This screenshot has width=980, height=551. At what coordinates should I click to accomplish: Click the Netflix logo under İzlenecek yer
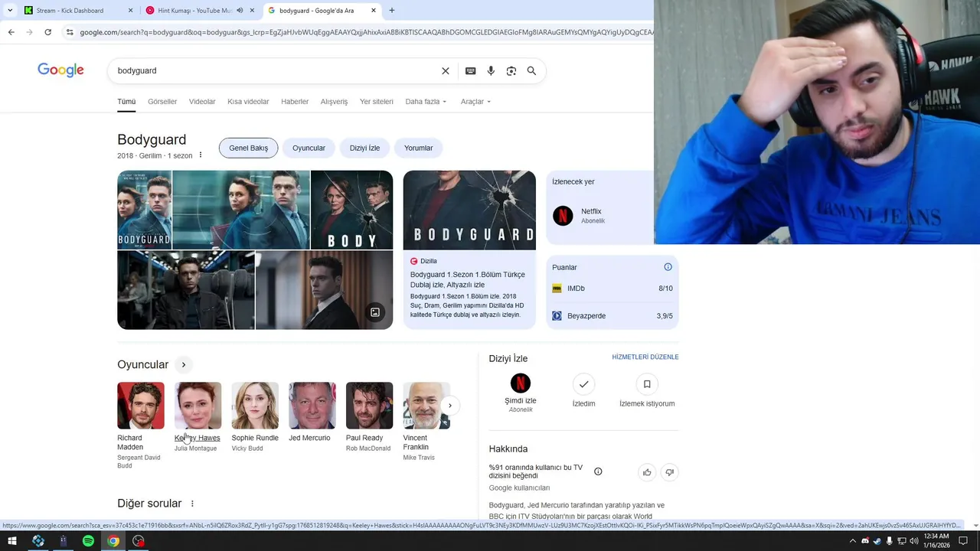563,216
